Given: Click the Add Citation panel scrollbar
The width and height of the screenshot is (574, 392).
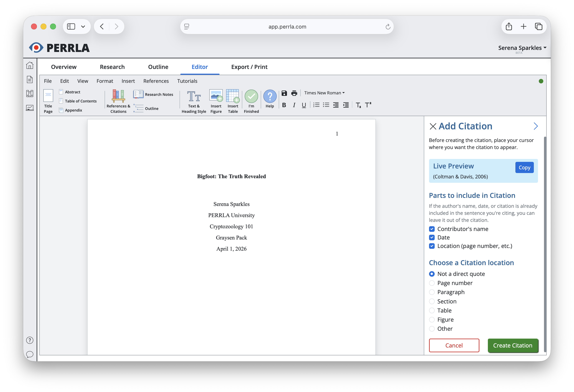Looking at the screenshot, I should 545,244.
